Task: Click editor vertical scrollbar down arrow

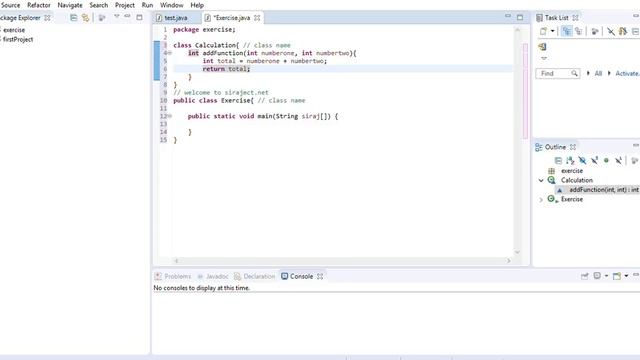Action: 517,252
